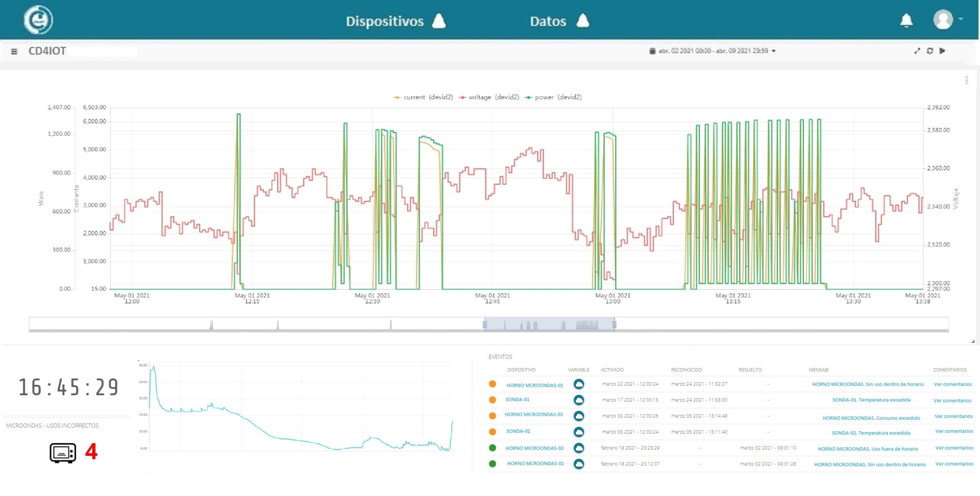Click cloud variable icon for SONDA-01

(x=579, y=400)
